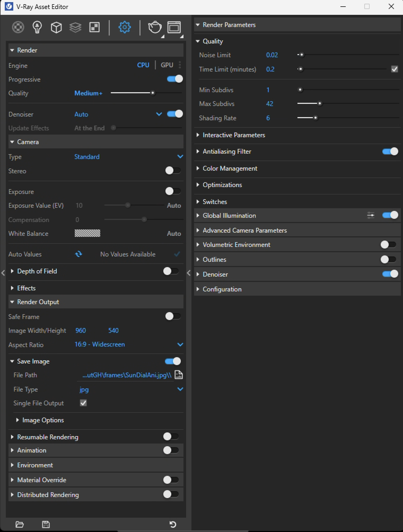The width and height of the screenshot is (403, 532).
Task: Click the revert to defaults button
Action: [x=173, y=524]
